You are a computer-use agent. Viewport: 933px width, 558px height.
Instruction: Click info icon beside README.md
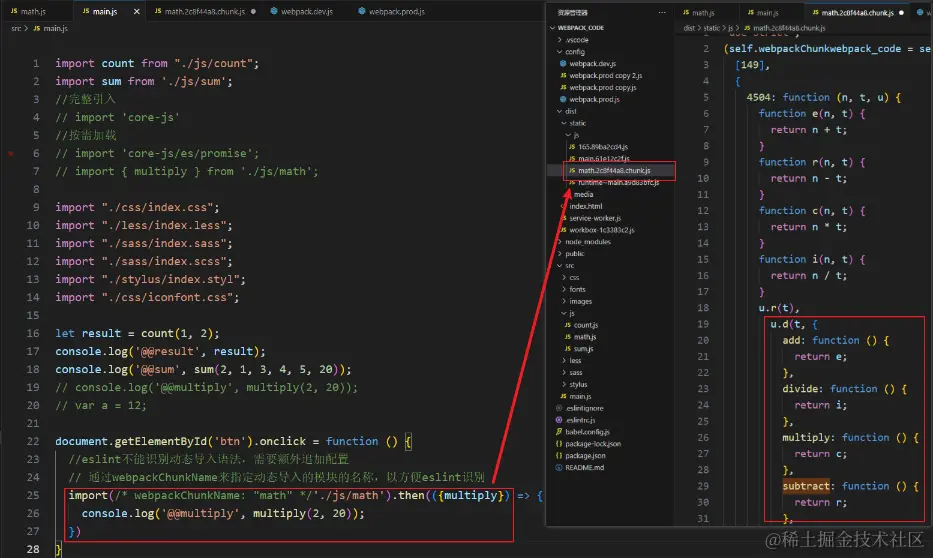pyautogui.click(x=559, y=468)
